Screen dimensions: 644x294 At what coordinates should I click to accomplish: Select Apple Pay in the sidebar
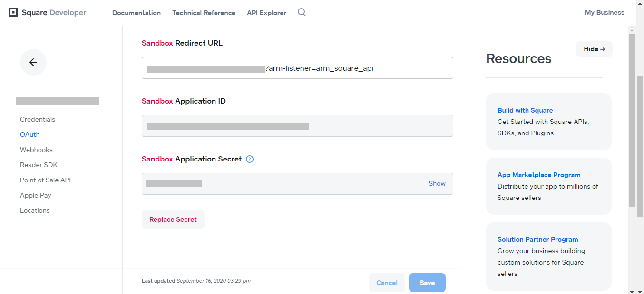click(x=36, y=195)
